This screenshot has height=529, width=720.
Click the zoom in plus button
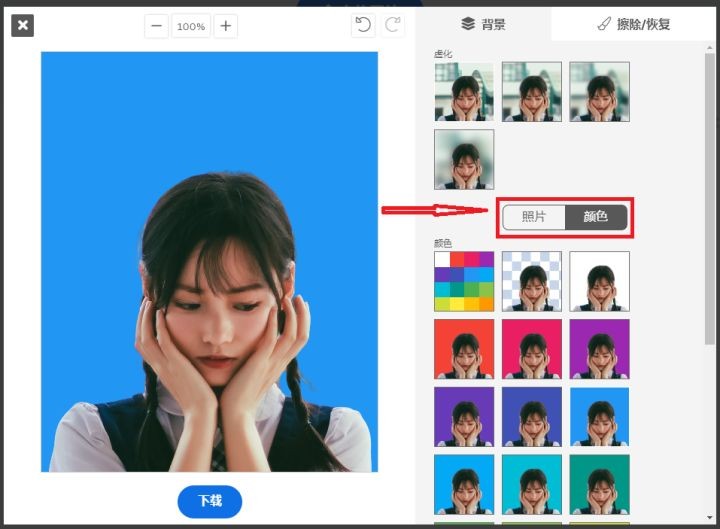pyautogui.click(x=226, y=26)
